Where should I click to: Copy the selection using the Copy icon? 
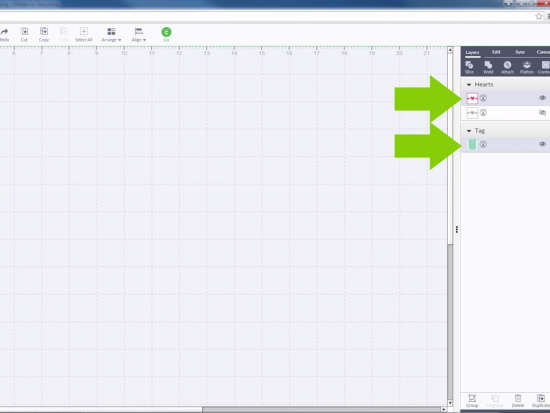44,34
